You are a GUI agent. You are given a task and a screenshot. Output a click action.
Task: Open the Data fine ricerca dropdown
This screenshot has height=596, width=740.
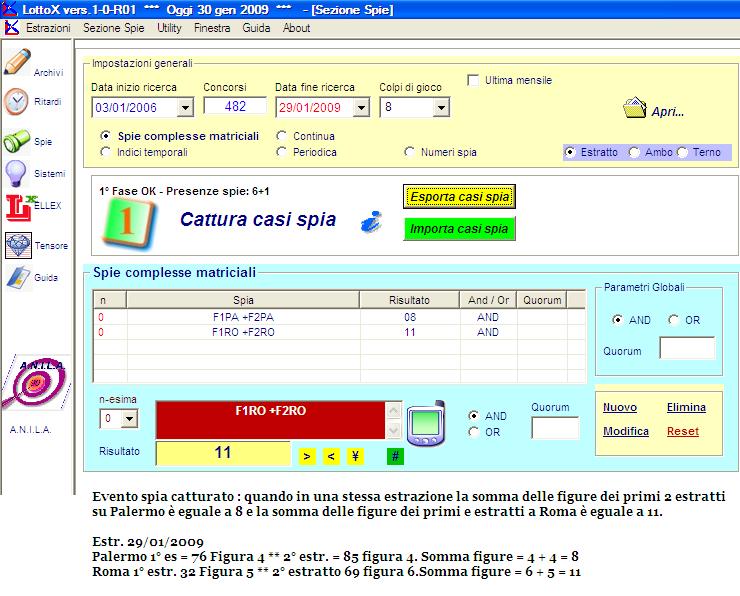click(x=361, y=108)
